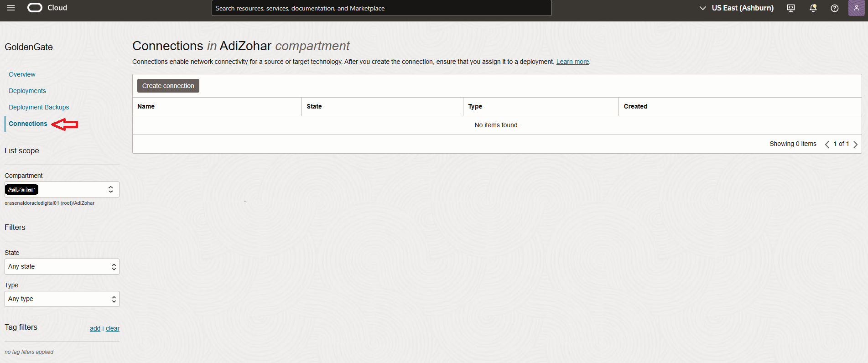Go to previous page of connections
868x363 pixels.
click(x=827, y=144)
